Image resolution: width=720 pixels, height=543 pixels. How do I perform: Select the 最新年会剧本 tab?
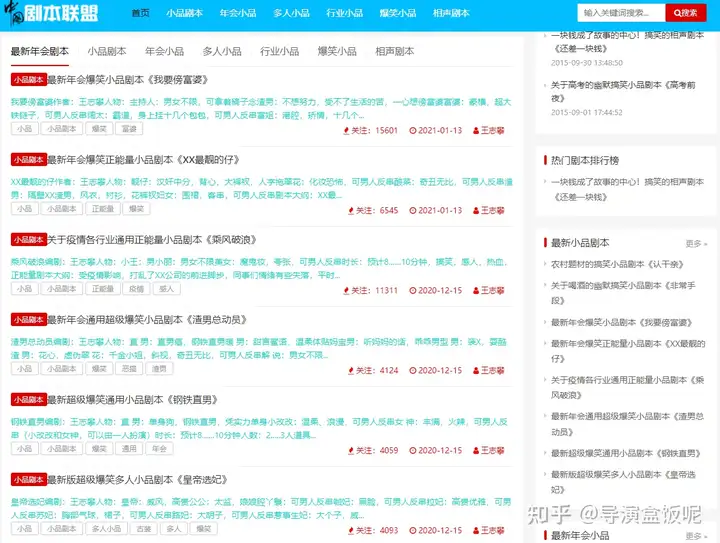click(x=39, y=51)
